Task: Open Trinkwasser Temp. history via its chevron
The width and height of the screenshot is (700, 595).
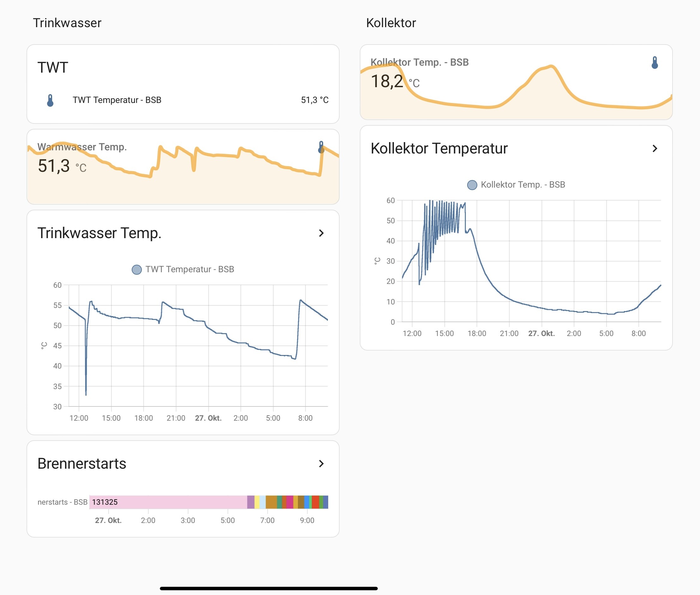Action: pyautogui.click(x=321, y=233)
